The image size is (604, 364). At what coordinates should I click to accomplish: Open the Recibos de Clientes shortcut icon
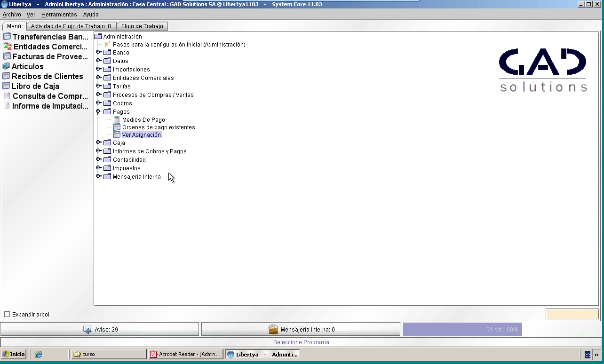point(6,76)
